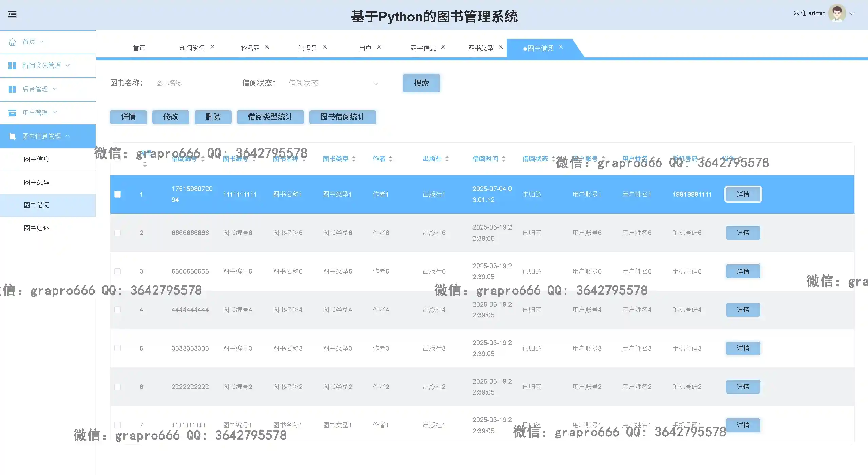
Task: Click the admin avatar picture
Action: pos(836,13)
